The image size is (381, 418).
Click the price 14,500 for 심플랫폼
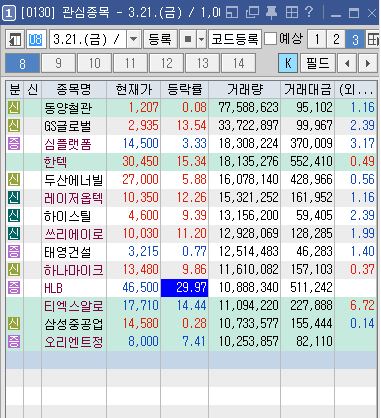point(140,144)
